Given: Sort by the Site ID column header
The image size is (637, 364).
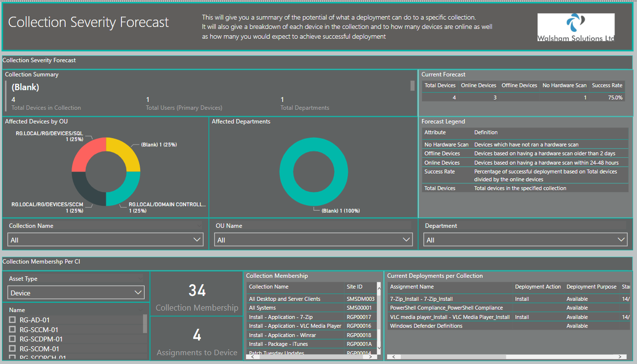Looking at the screenshot, I should tap(355, 287).
